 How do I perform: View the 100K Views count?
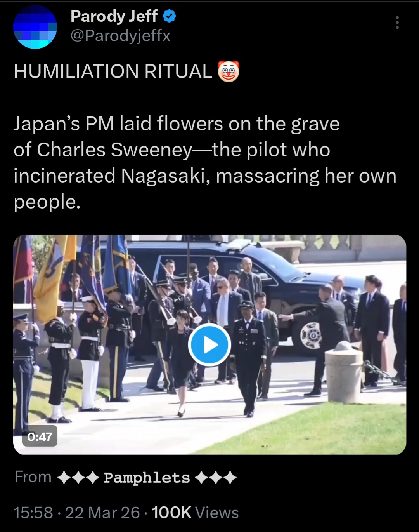(x=195, y=513)
